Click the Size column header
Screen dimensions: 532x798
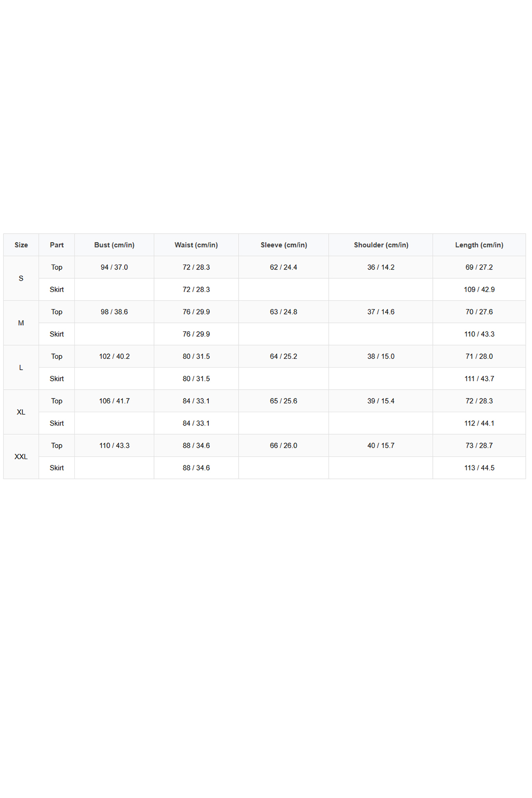click(x=21, y=245)
